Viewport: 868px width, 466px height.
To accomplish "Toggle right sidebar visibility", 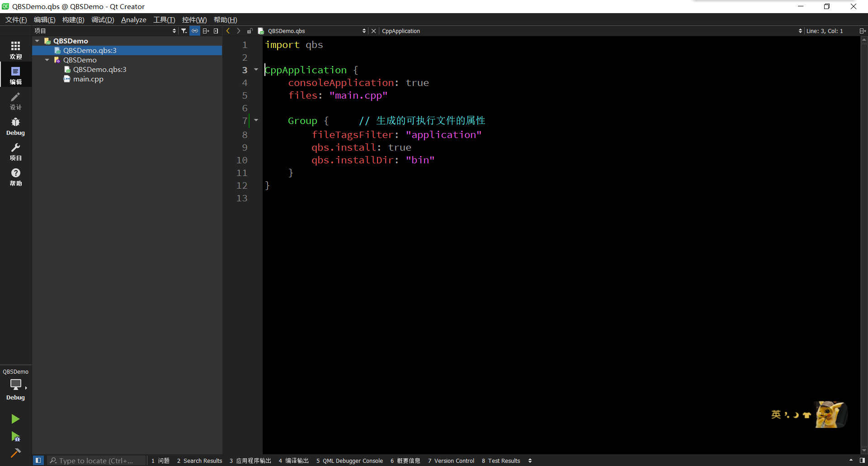I will pos(862,461).
